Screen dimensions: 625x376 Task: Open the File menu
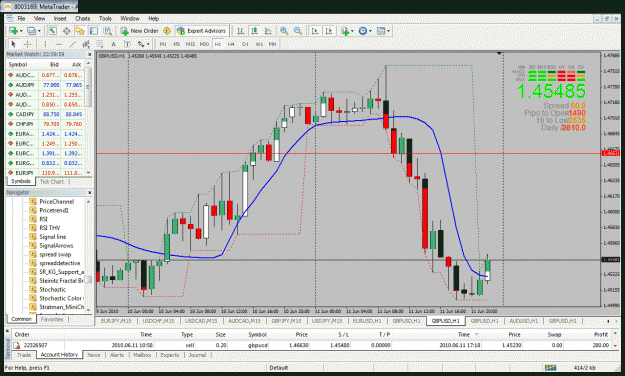21,18
